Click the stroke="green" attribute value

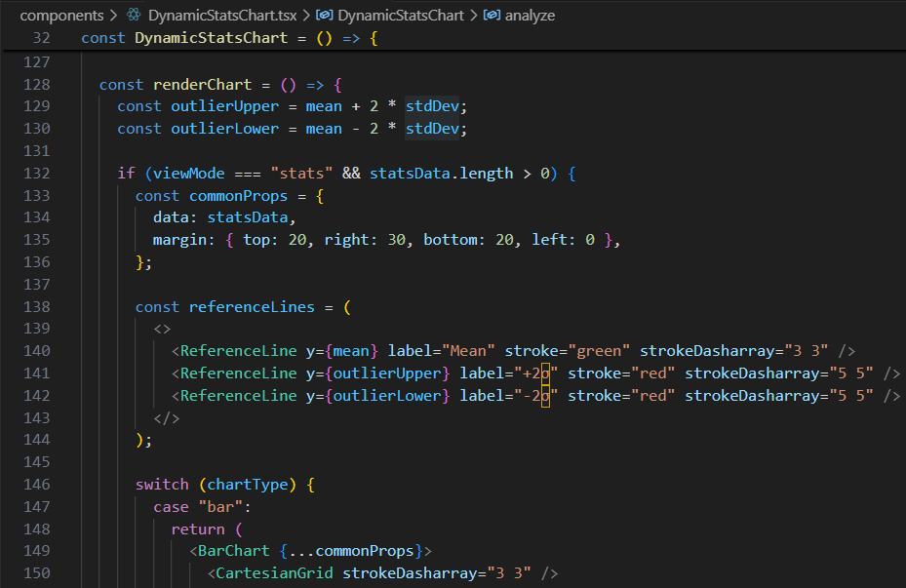point(599,351)
